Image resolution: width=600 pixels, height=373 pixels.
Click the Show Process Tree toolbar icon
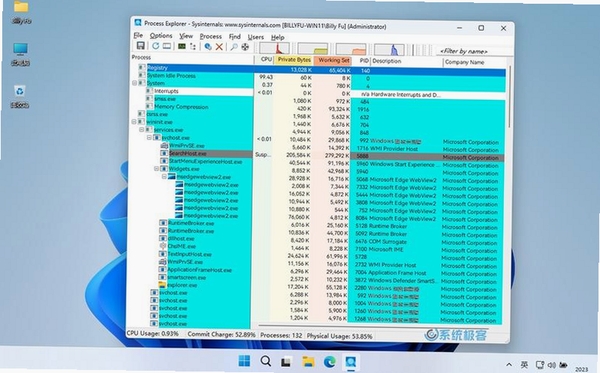193,47
